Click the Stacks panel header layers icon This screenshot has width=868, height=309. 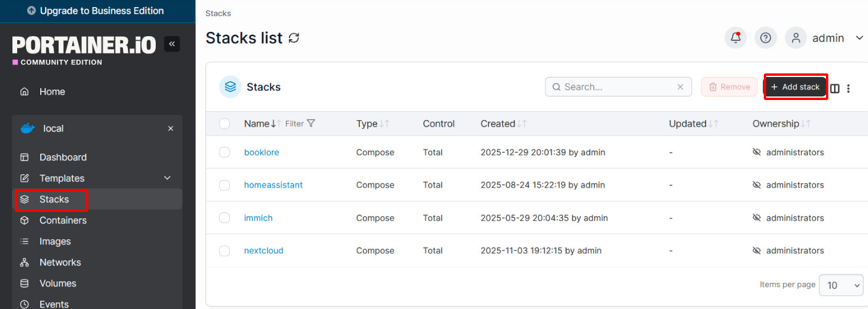coord(230,87)
